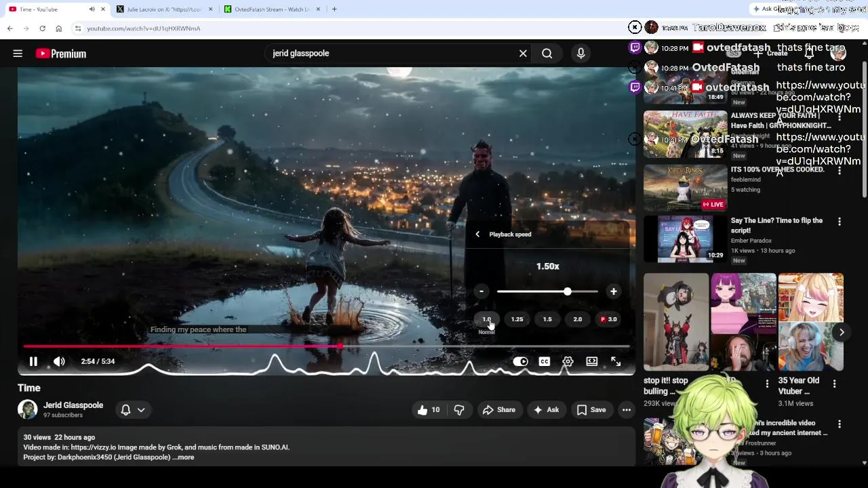Open options for ITS 100% OVER video
The image size is (868, 488).
coord(840,171)
